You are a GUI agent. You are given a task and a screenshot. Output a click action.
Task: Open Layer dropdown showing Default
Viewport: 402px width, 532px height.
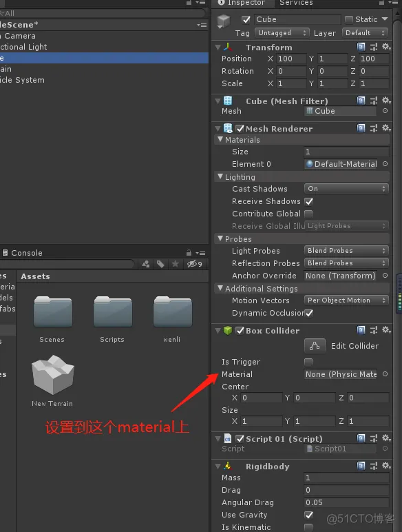point(365,33)
